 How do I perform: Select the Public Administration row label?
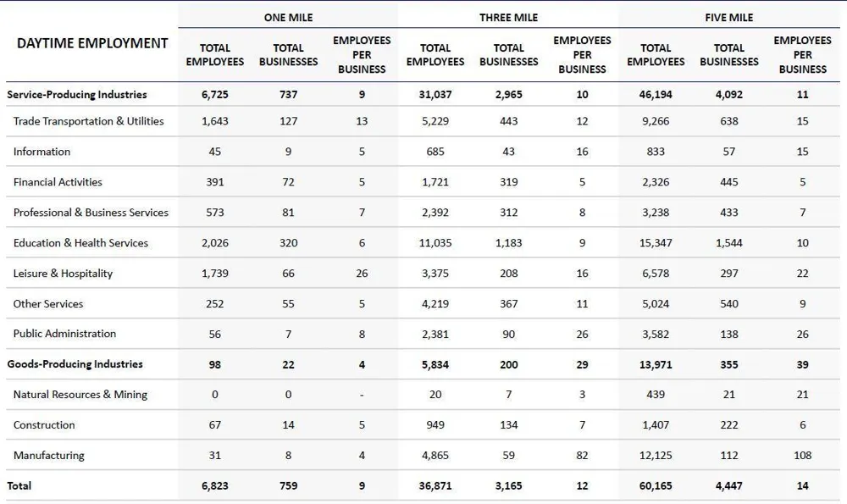coord(65,334)
